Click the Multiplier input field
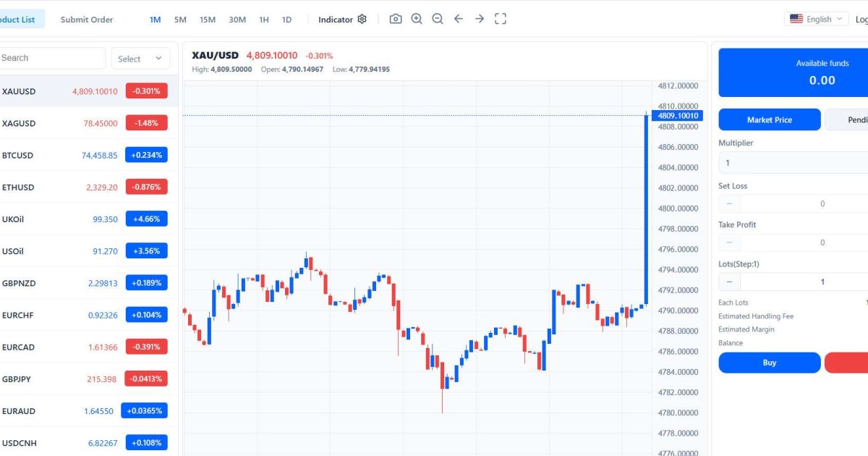Screen dimensions: 868x456 793,163
